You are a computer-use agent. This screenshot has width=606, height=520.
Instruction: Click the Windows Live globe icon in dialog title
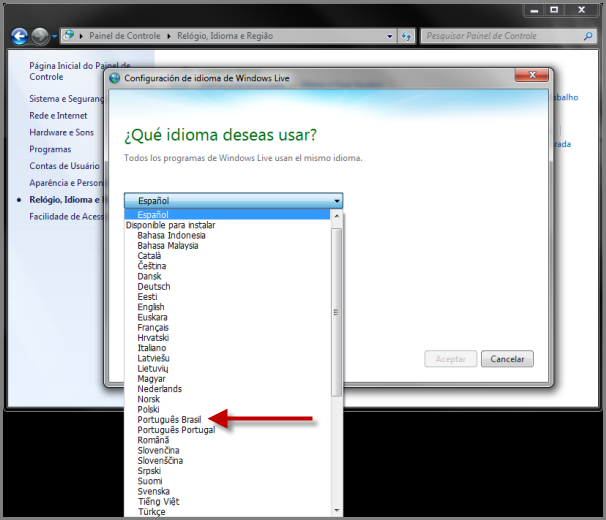pos(114,77)
